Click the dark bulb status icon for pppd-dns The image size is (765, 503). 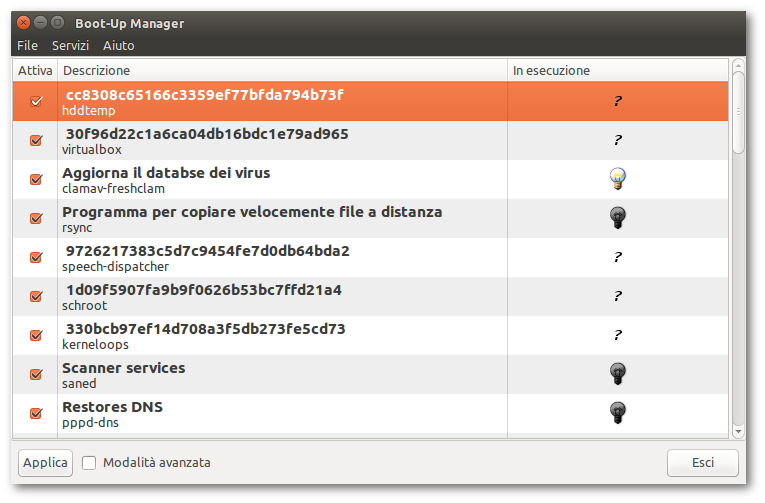tap(618, 413)
